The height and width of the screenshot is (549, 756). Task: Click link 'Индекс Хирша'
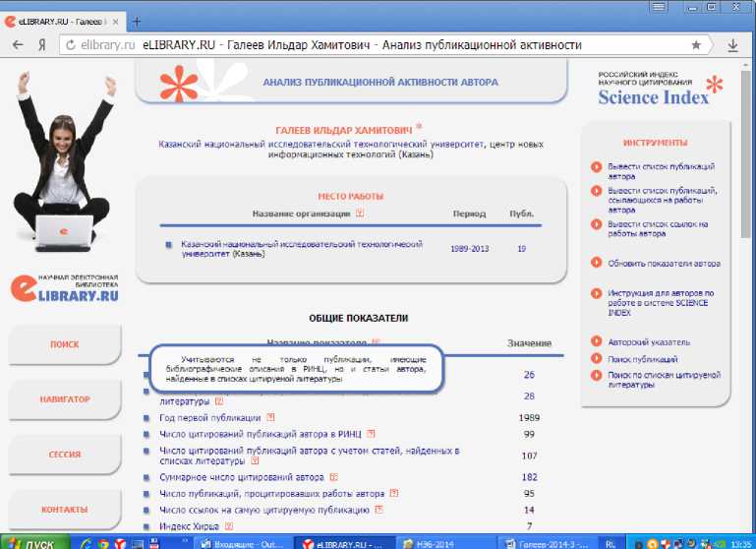[x=189, y=526]
